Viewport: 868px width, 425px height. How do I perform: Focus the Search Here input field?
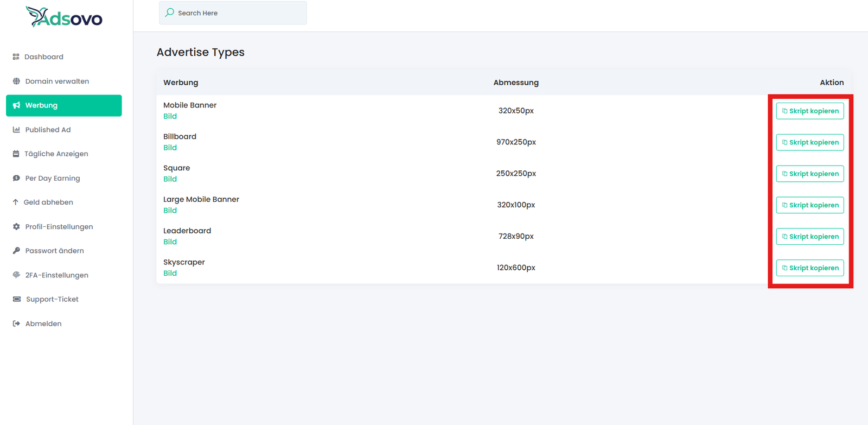coord(239,13)
